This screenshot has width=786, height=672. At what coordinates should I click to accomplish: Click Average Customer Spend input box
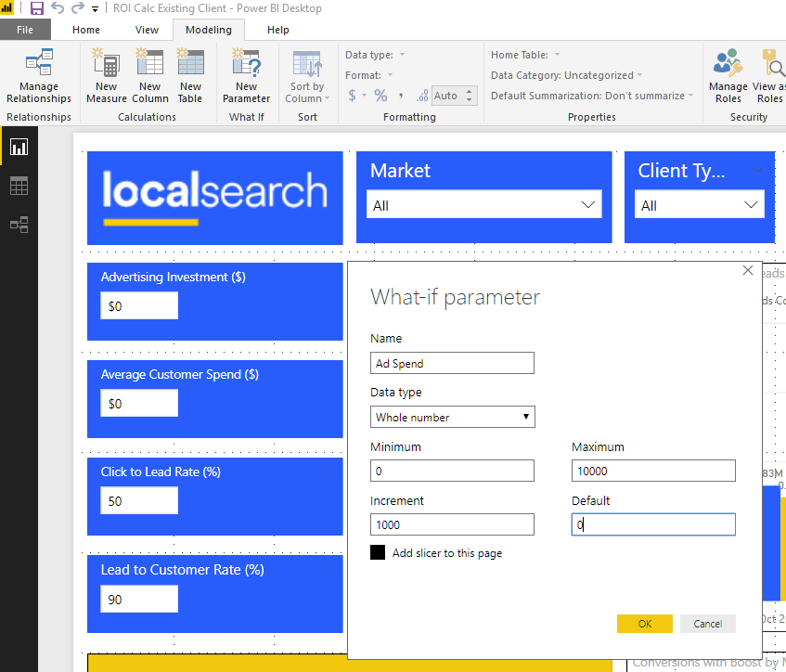click(139, 403)
